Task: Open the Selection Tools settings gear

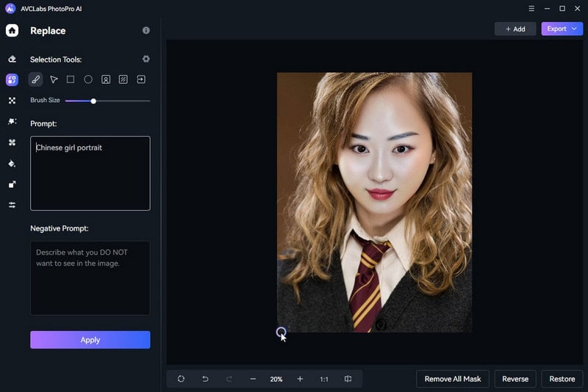Action: click(146, 59)
